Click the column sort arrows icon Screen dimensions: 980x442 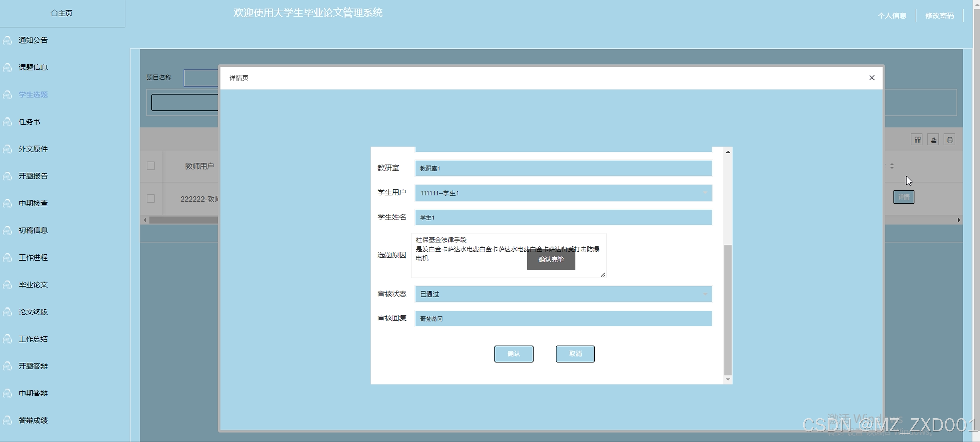click(892, 166)
